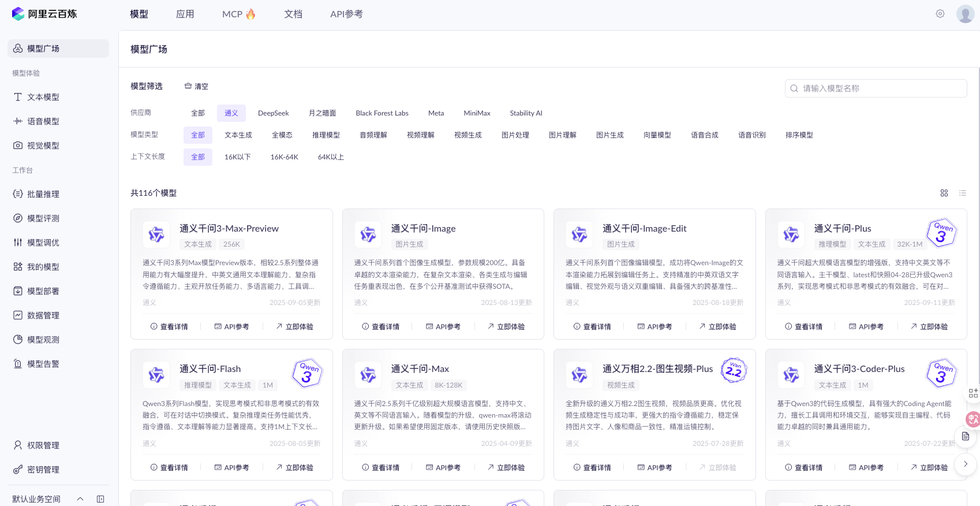Screen dimensions: 980x506
Task: Open 文本模型 in sidebar
Action: (x=58, y=97)
